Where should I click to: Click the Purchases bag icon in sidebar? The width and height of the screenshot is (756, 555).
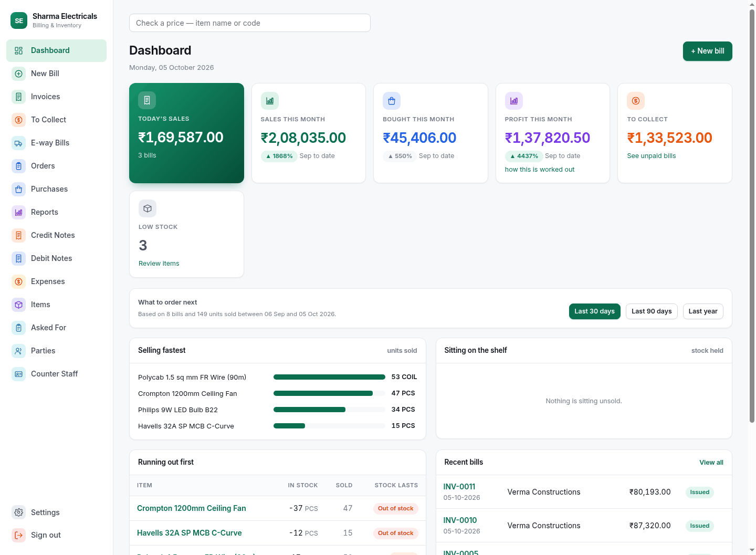coord(19,189)
